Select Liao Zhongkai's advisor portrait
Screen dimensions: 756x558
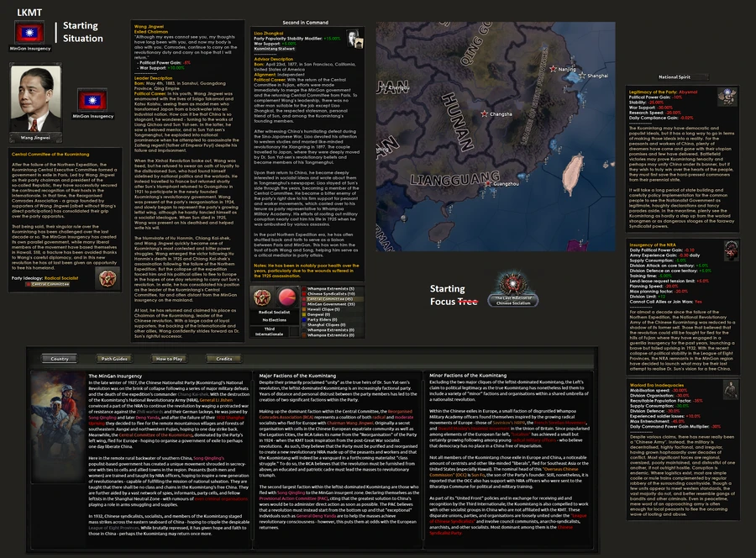click(x=352, y=38)
